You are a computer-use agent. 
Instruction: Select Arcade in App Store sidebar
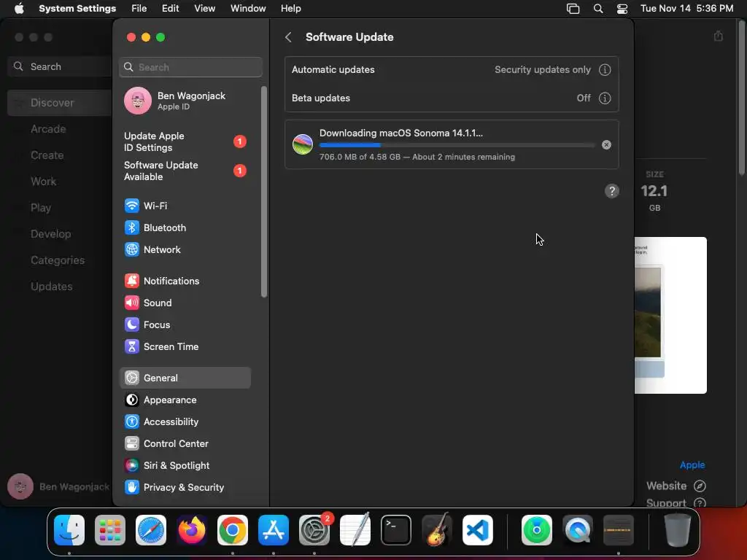pos(60,129)
